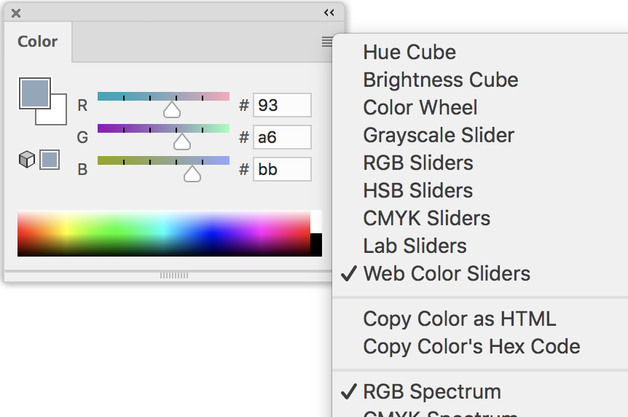Switch to the Color tab
This screenshot has width=628, height=417.
point(38,42)
